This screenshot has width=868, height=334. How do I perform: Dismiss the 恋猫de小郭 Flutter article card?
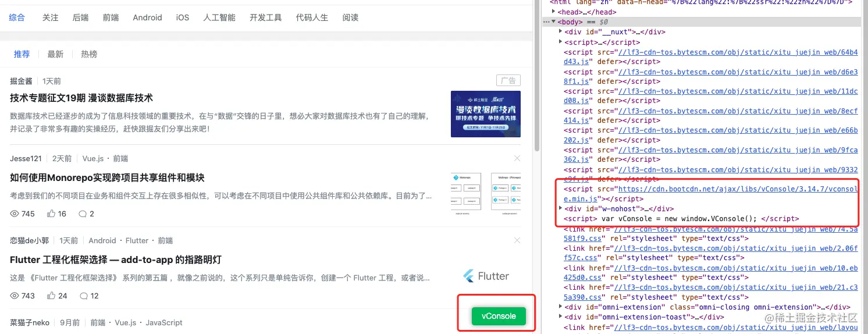(517, 240)
